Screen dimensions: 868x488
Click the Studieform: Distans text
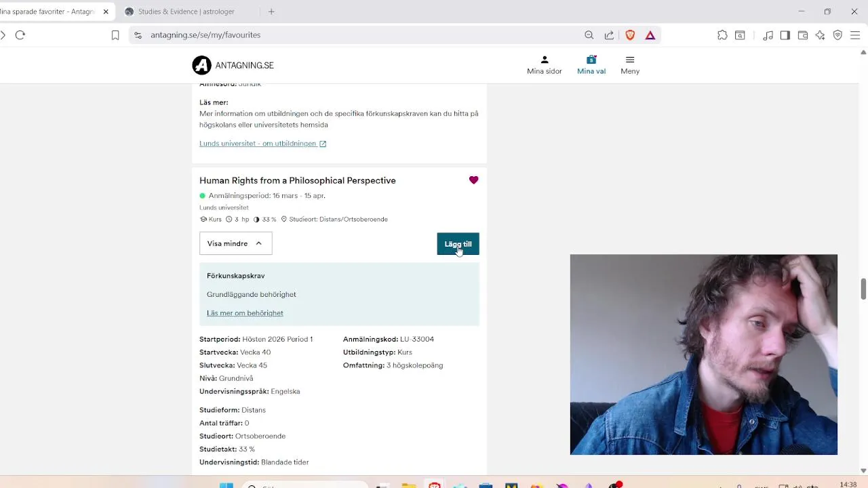click(233, 410)
